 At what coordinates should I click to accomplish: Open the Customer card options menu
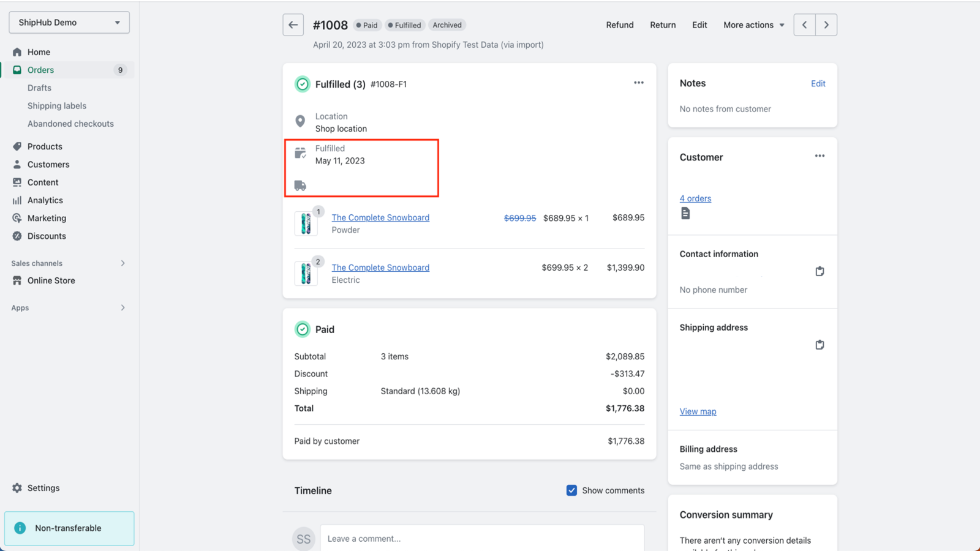tap(820, 156)
